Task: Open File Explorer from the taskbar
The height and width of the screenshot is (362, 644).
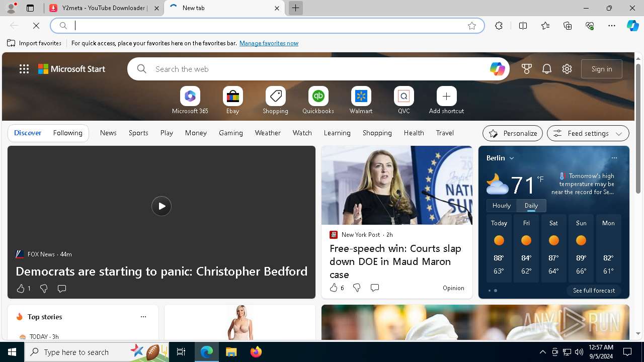Action: click(x=231, y=352)
